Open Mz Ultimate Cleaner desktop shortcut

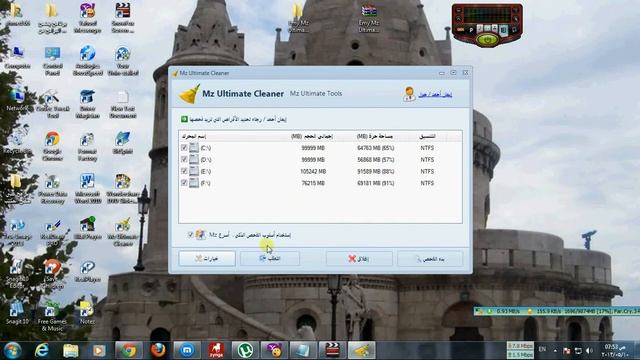click(122, 231)
